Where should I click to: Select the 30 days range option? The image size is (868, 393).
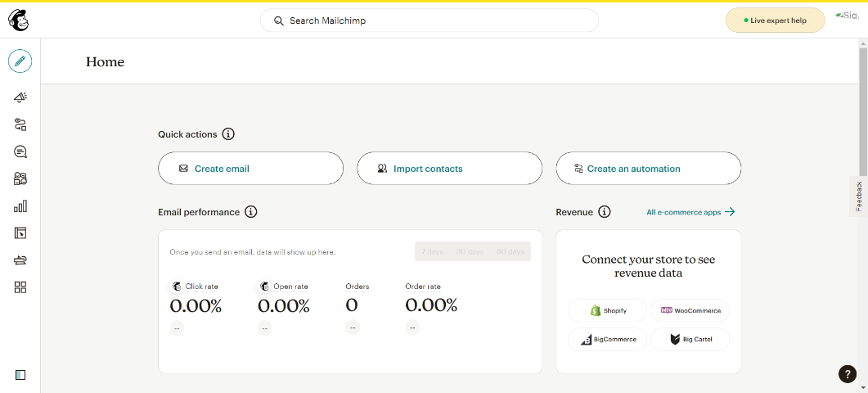click(x=470, y=251)
